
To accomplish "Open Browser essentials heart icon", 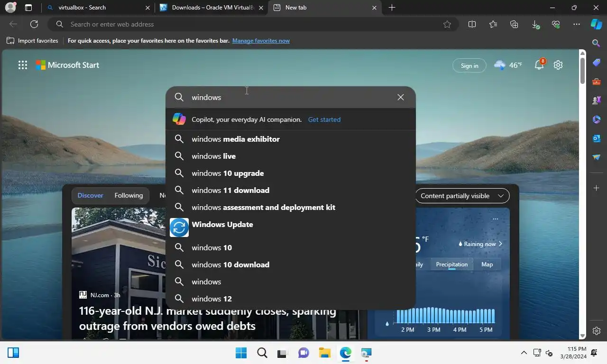I will click(x=556, y=24).
